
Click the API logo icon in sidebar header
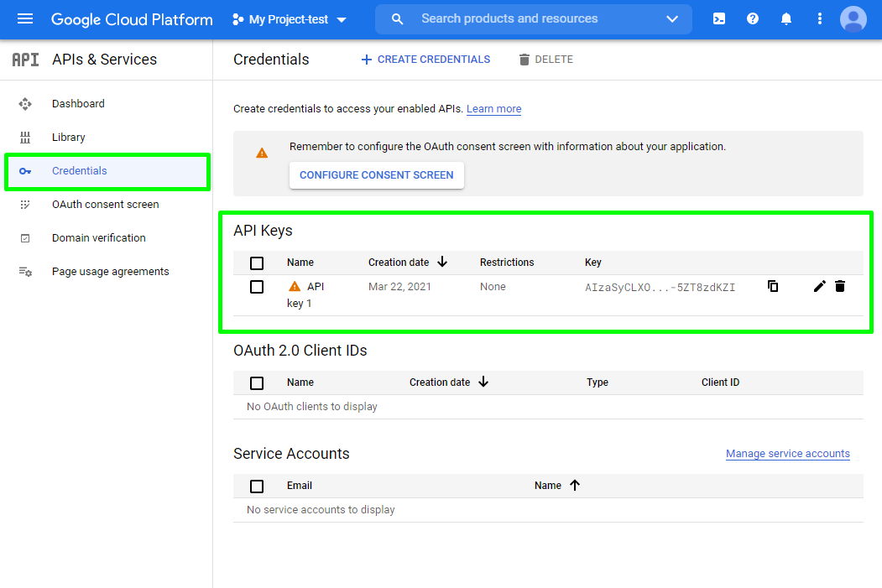(26, 60)
